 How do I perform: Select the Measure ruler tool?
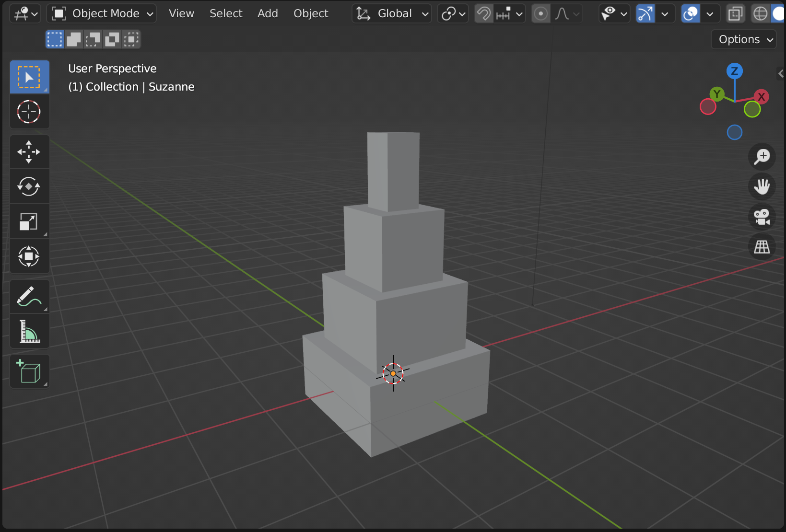point(29,331)
